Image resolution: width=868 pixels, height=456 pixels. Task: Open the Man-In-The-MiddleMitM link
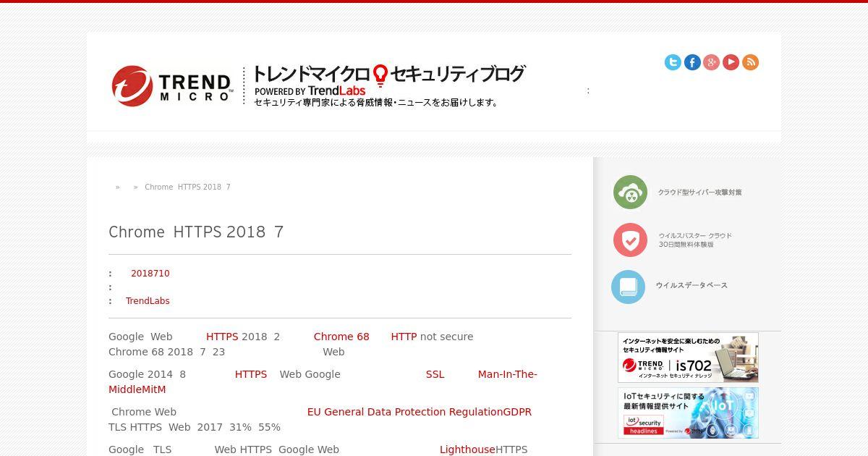coord(323,382)
